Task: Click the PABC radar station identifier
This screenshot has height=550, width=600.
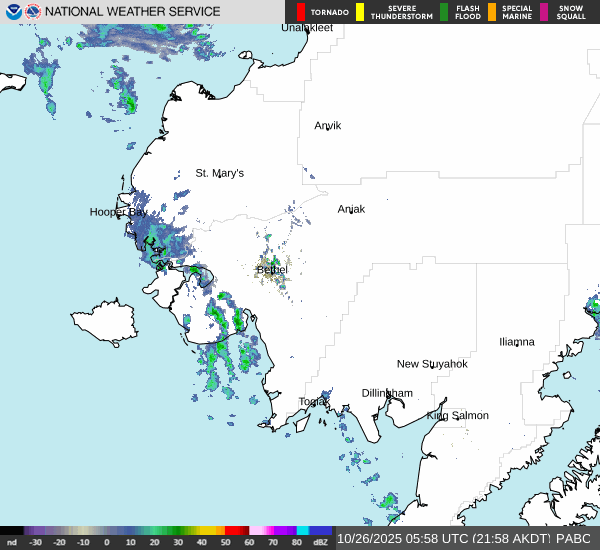Action: click(x=575, y=538)
